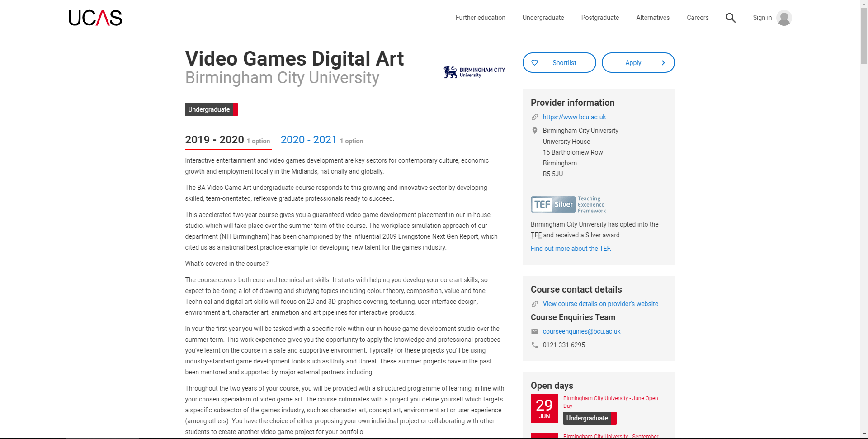This screenshot has height=439, width=868.
Task: Click the user avatar icon
Action: [784, 18]
